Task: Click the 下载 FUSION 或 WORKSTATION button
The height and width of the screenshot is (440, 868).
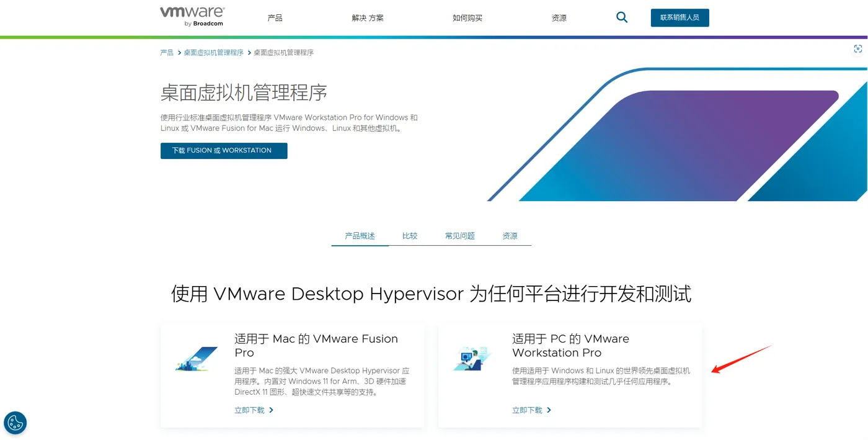Action: tap(224, 151)
